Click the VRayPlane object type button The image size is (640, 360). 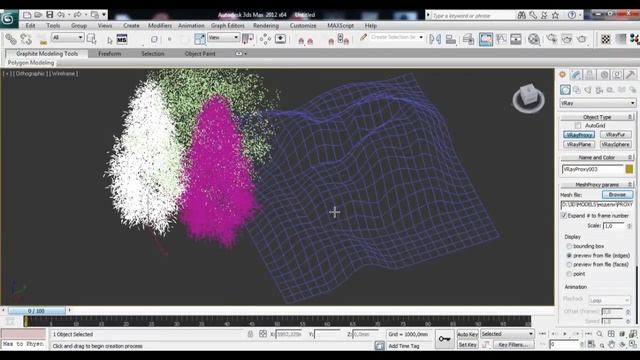(579, 144)
